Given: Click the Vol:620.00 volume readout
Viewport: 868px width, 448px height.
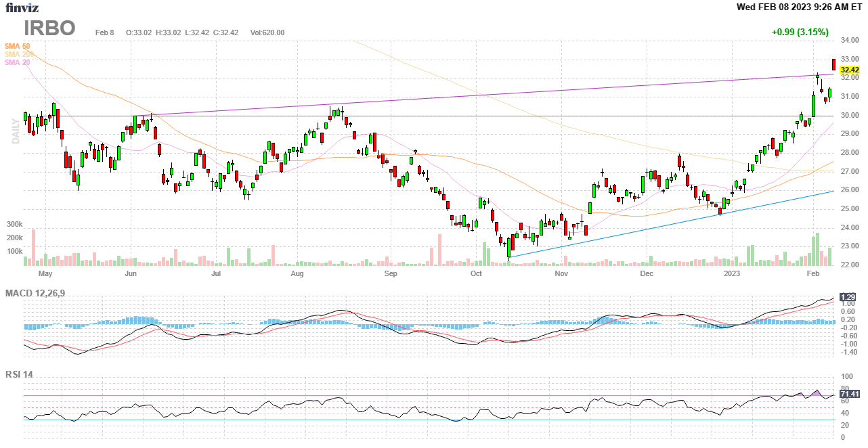Looking at the screenshot, I should tap(267, 32).
